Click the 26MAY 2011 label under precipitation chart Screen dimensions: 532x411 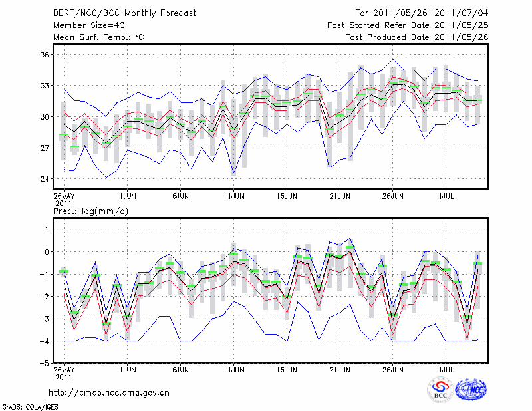[x=64, y=372]
